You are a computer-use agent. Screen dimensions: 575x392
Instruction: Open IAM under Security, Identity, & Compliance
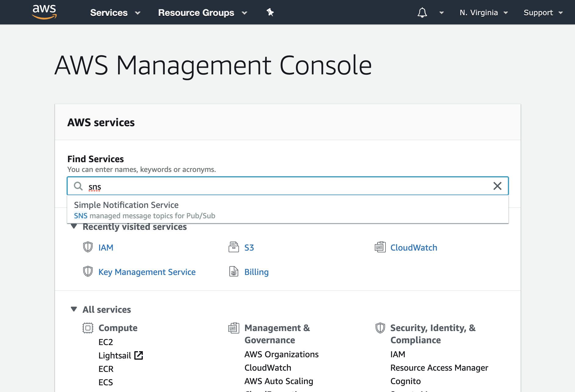(398, 354)
